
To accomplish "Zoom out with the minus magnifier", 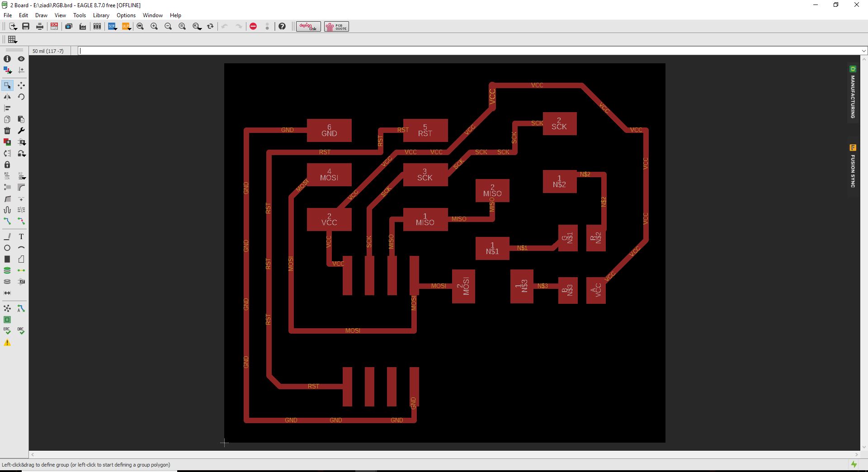I will click(x=168, y=27).
